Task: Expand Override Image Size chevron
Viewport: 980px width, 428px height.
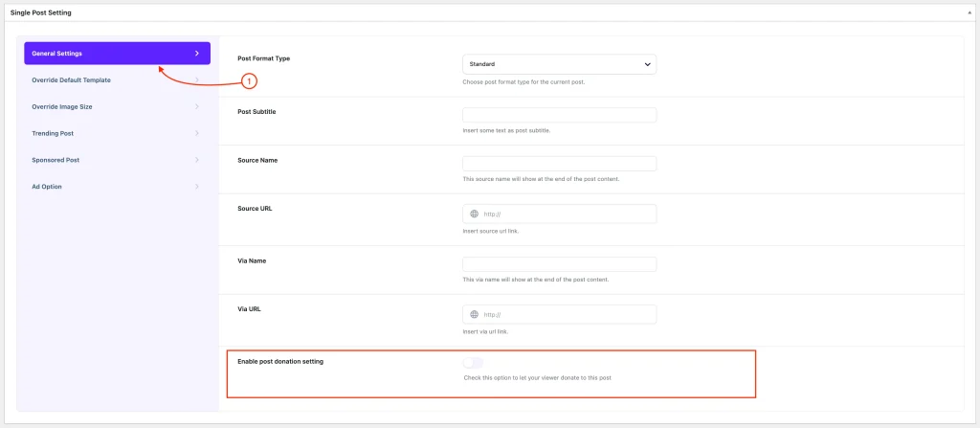Action: point(197,106)
